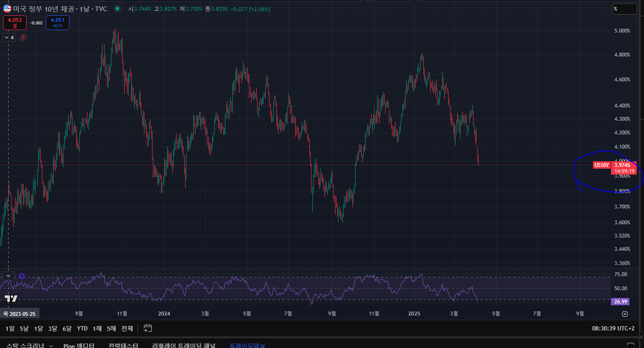
Task: Open the 스탁 스크리너 tab
Action: 25,345
